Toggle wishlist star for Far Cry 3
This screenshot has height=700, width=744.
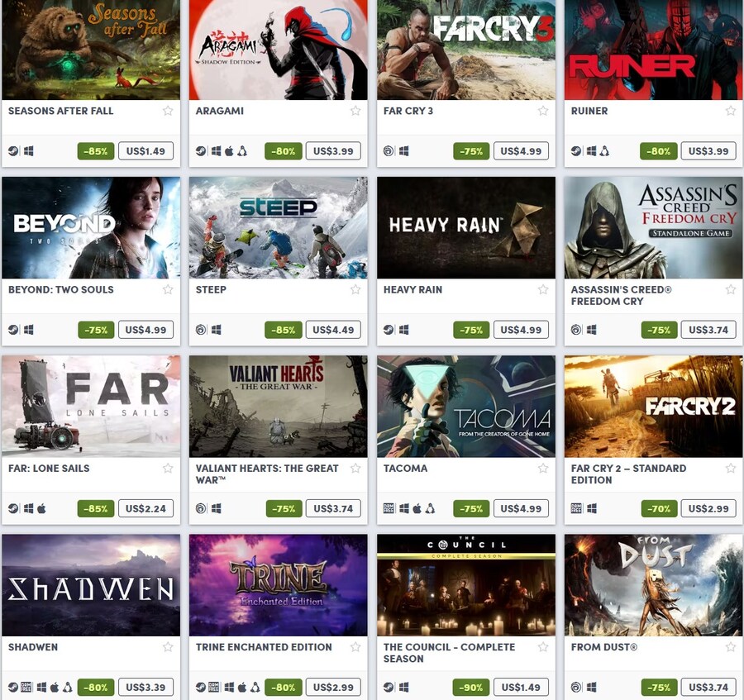pyautogui.click(x=543, y=111)
